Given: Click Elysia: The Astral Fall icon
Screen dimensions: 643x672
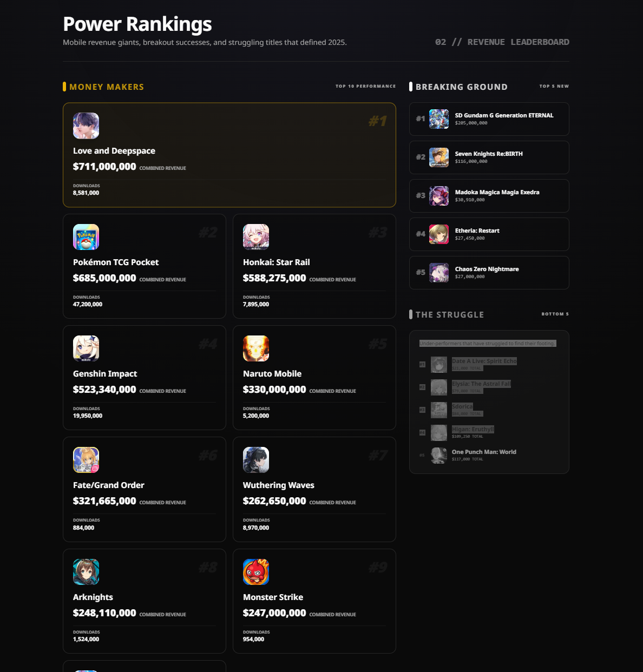Looking at the screenshot, I should [x=439, y=387].
